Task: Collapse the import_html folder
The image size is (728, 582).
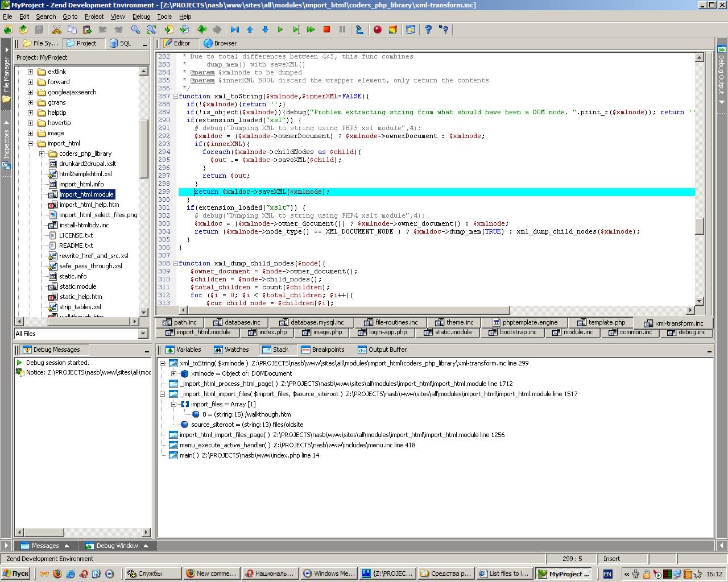Action: (31, 143)
